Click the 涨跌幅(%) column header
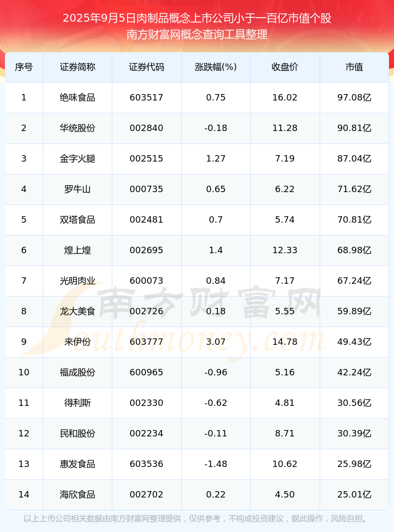 pyautogui.click(x=216, y=67)
